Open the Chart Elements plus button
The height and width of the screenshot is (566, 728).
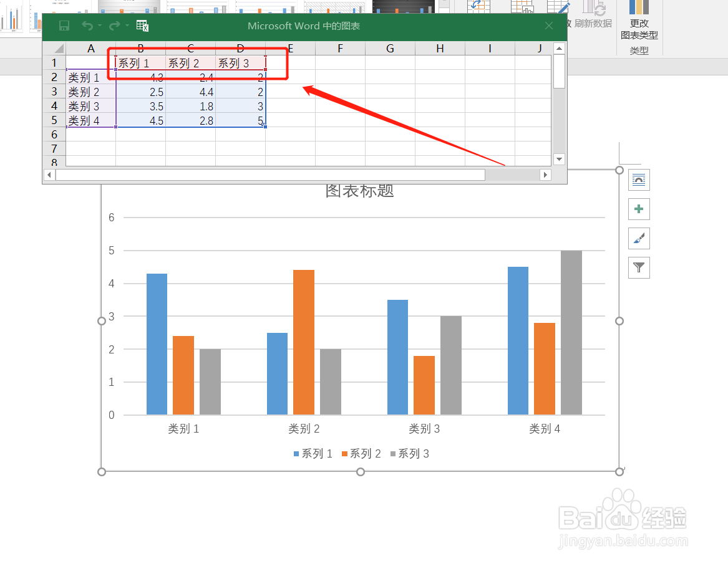tap(639, 209)
